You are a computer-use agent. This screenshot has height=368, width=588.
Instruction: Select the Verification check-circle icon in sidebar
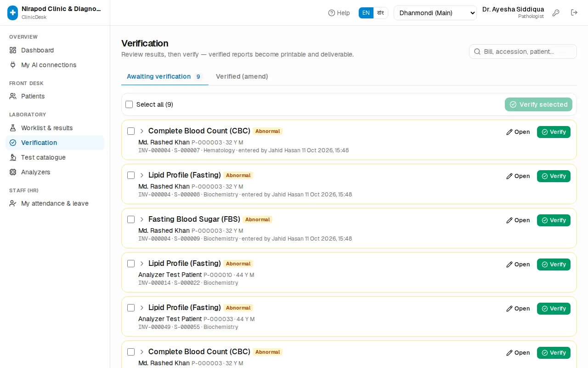(13, 143)
